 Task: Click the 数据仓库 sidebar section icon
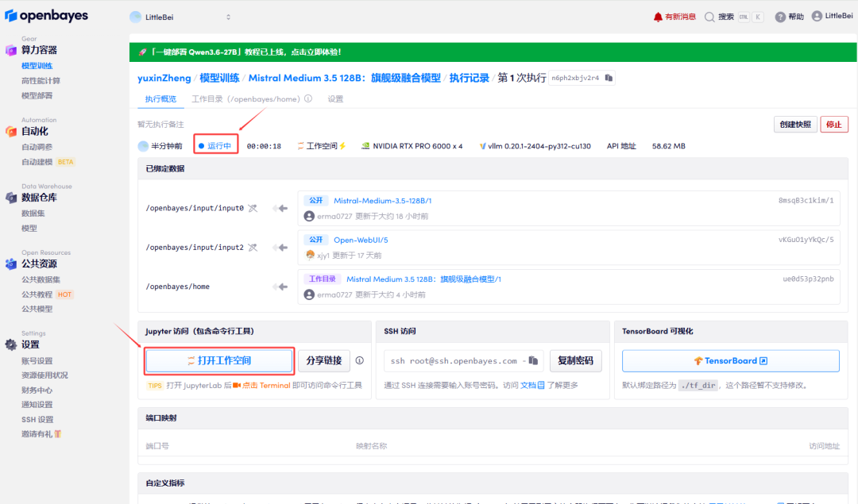11,198
